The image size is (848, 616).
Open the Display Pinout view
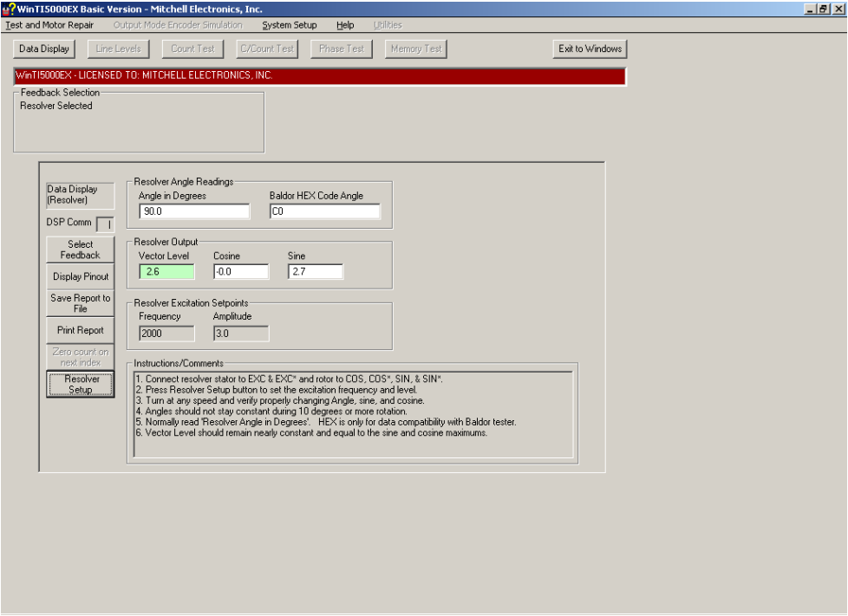coord(80,277)
